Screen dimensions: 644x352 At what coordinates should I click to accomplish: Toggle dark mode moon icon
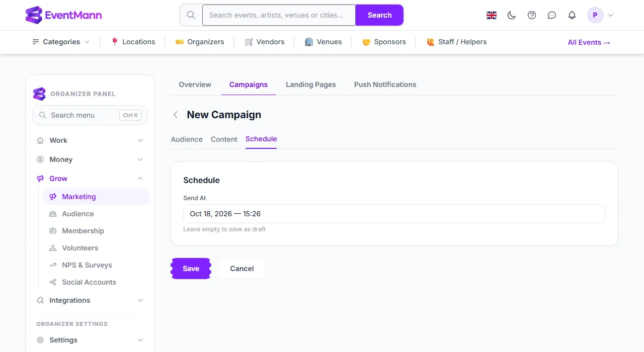click(x=512, y=15)
